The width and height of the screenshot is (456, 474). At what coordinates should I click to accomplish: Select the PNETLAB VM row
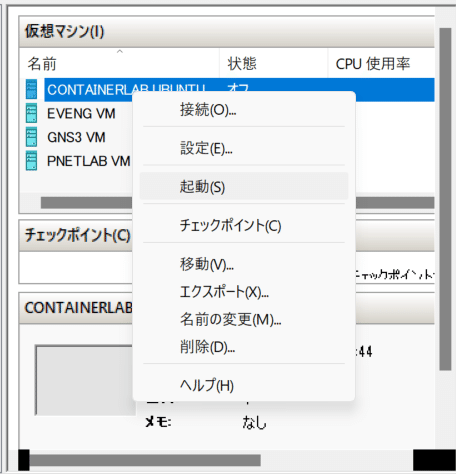click(89, 161)
